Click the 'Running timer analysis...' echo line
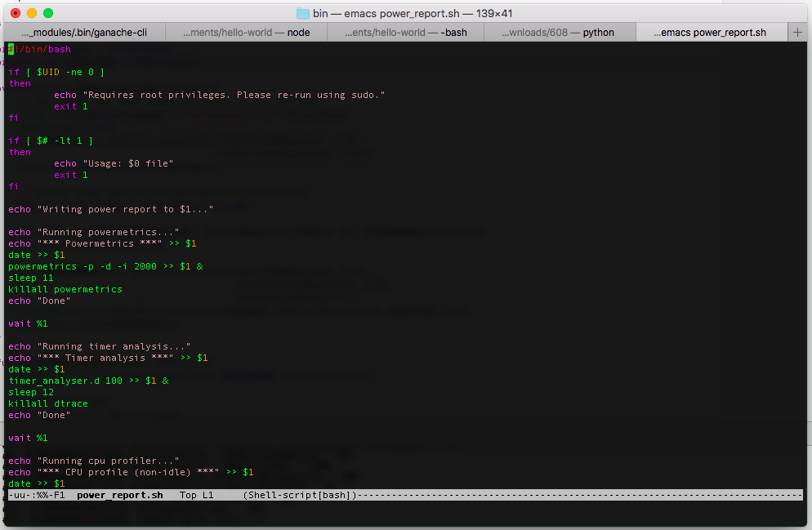 (100, 346)
